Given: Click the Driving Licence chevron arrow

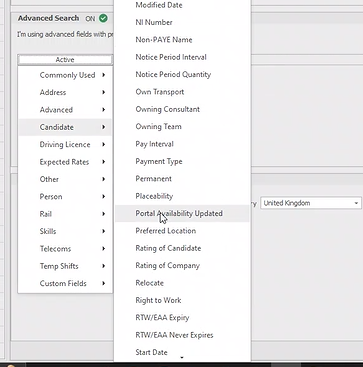Looking at the screenshot, I should point(104,144).
